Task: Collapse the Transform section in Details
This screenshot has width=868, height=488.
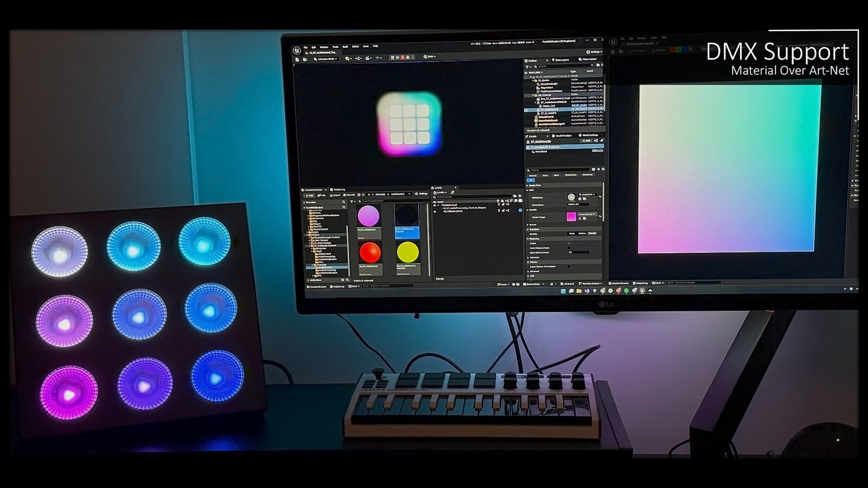Action: tap(528, 229)
